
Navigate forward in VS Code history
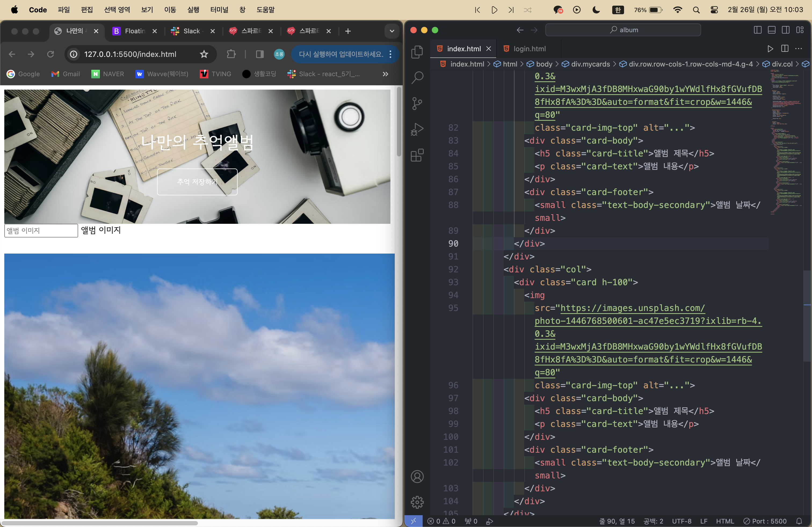(534, 30)
